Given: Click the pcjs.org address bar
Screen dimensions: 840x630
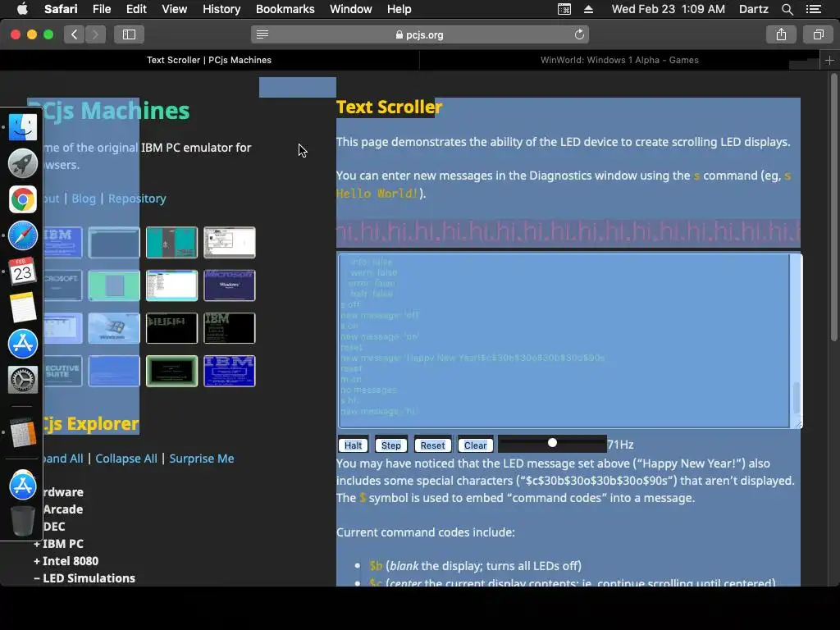Looking at the screenshot, I should (x=420, y=34).
